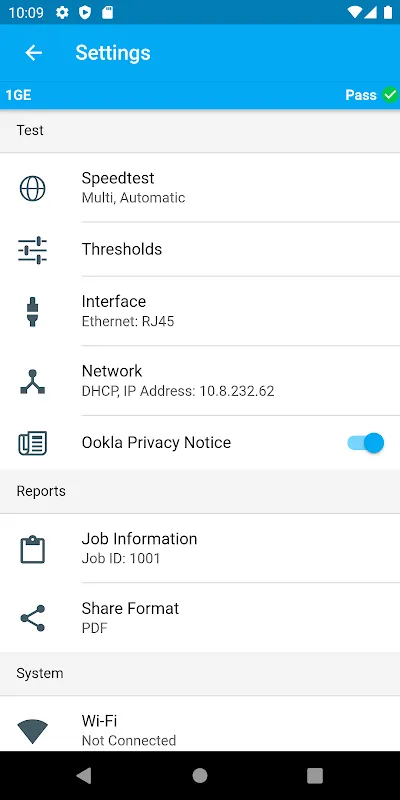Open Job Information Job ID 1001
Image resolution: width=400 pixels, height=800 pixels.
pos(200,548)
